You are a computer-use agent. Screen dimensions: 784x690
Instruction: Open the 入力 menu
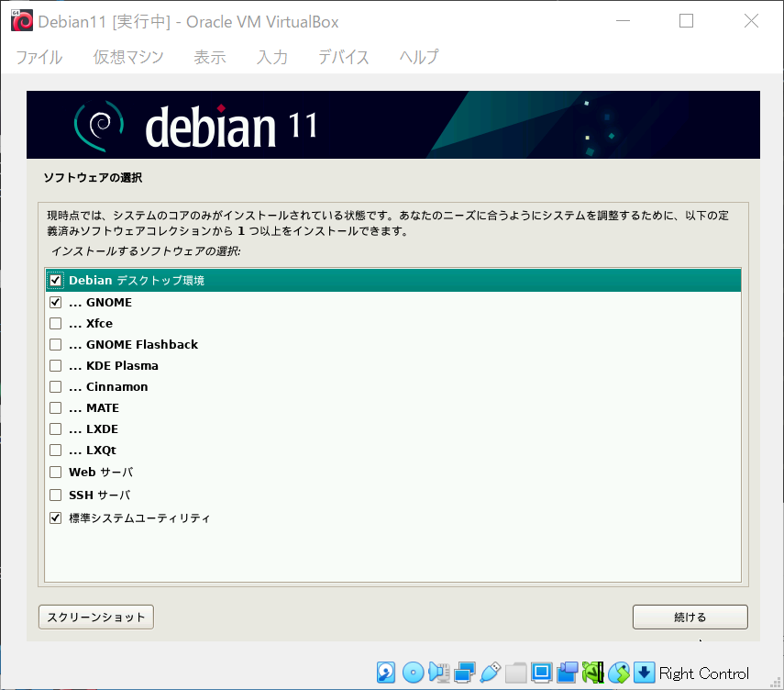(272, 57)
